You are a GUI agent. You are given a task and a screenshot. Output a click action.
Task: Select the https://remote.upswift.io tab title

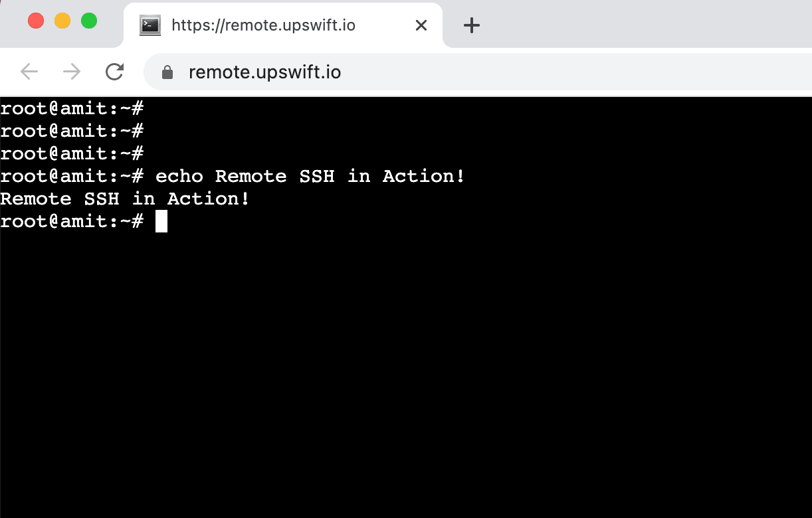click(x=263, y=26)
